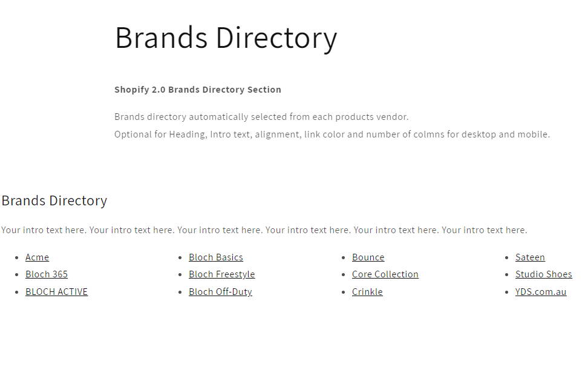The image size is (588, 367).
Task: Click the Bloch Freestyle link
Action: 221,274
